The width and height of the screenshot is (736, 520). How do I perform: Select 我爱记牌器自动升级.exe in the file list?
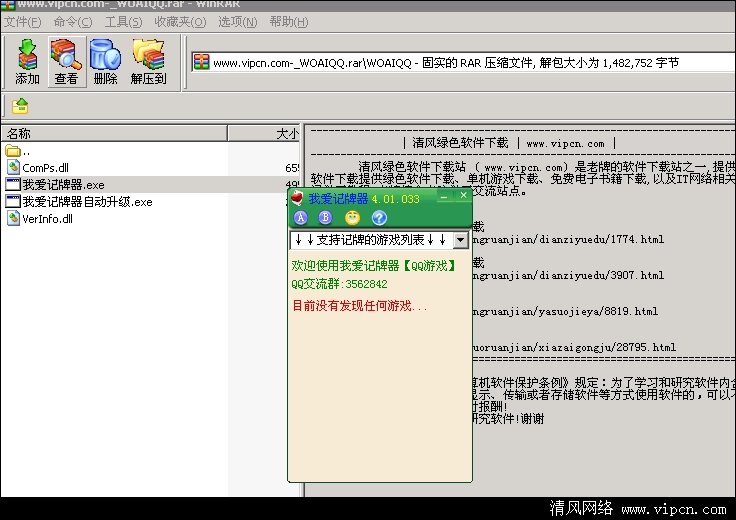tap(87, 202)
